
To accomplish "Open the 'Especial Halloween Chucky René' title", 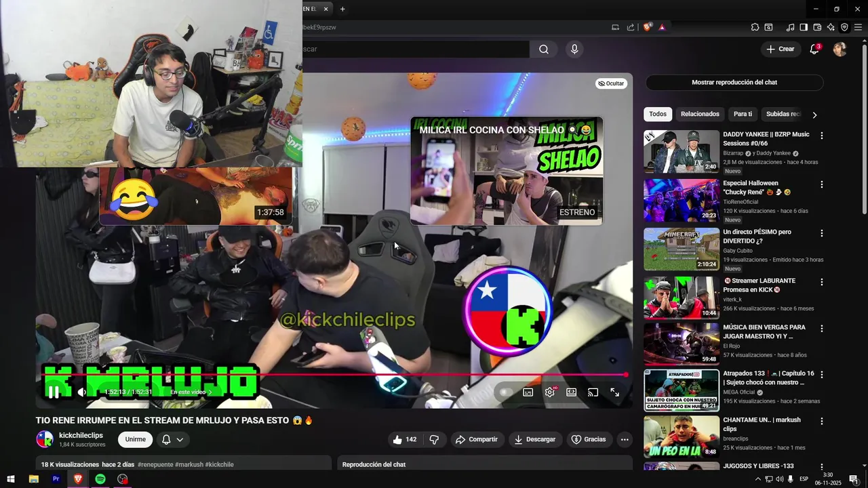I will pyautogui.click(x=757, y=188).
